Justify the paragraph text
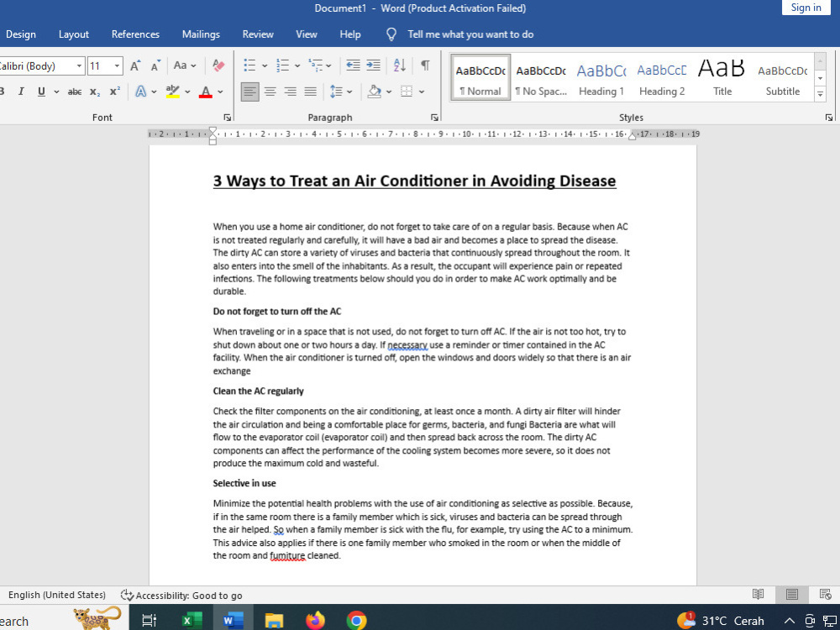 click(311, 92)
